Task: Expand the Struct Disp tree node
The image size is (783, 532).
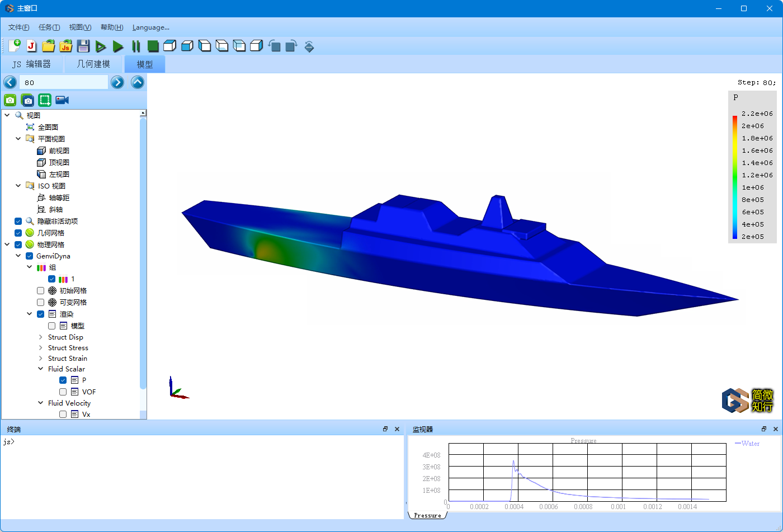Action: 40,337
